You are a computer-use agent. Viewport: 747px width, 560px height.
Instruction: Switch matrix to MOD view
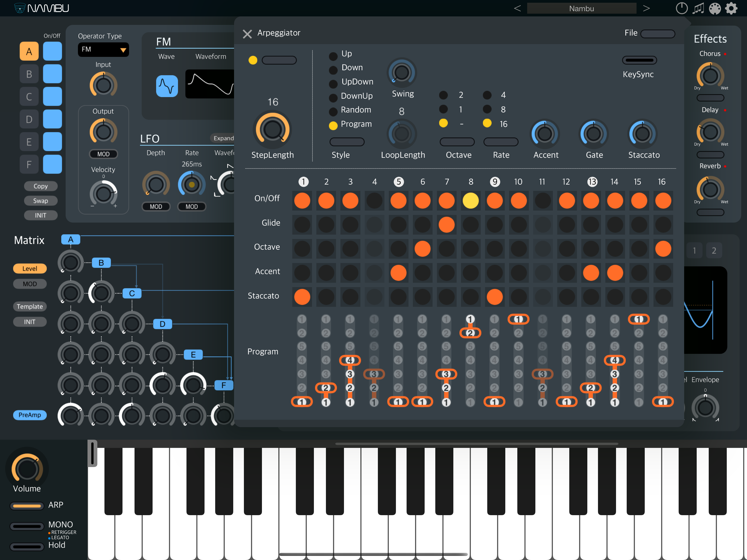[x=30, y=284]
